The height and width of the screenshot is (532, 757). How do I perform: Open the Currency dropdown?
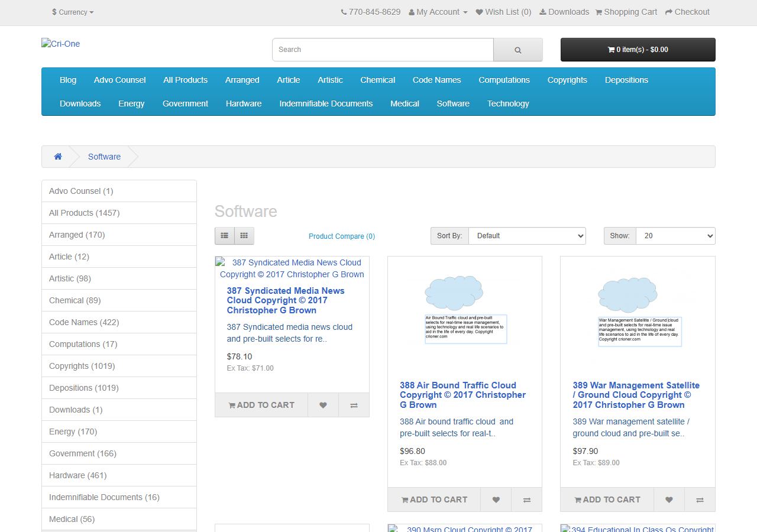point(73,12)
